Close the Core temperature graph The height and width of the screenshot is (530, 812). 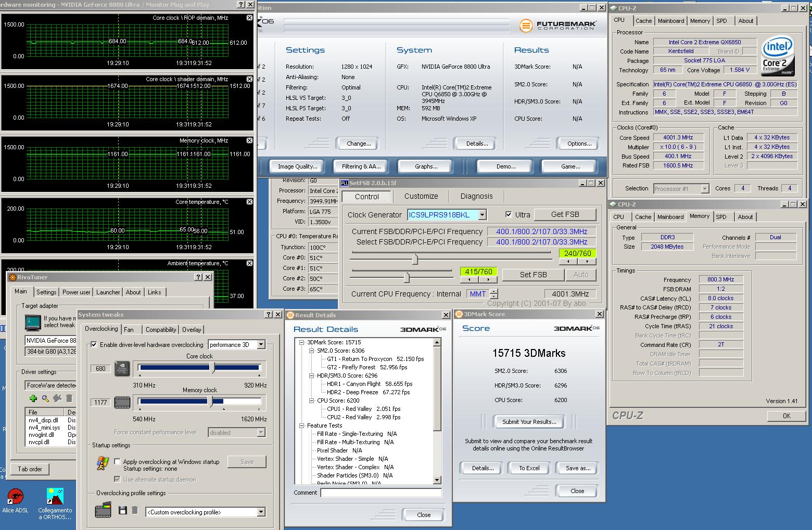click(249, 202)
